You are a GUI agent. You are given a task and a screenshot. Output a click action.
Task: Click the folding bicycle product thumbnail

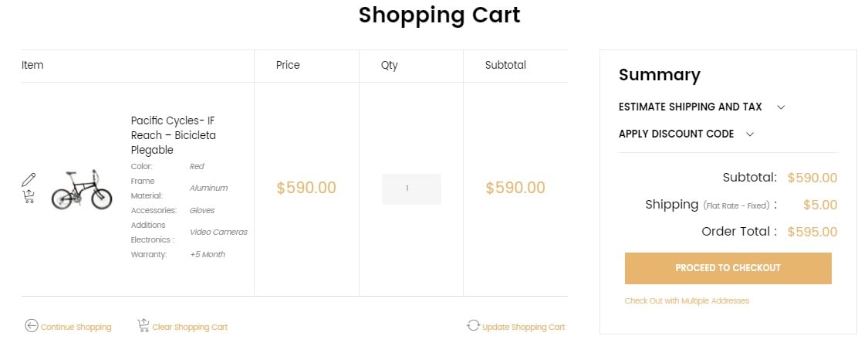tap(82, 189)
